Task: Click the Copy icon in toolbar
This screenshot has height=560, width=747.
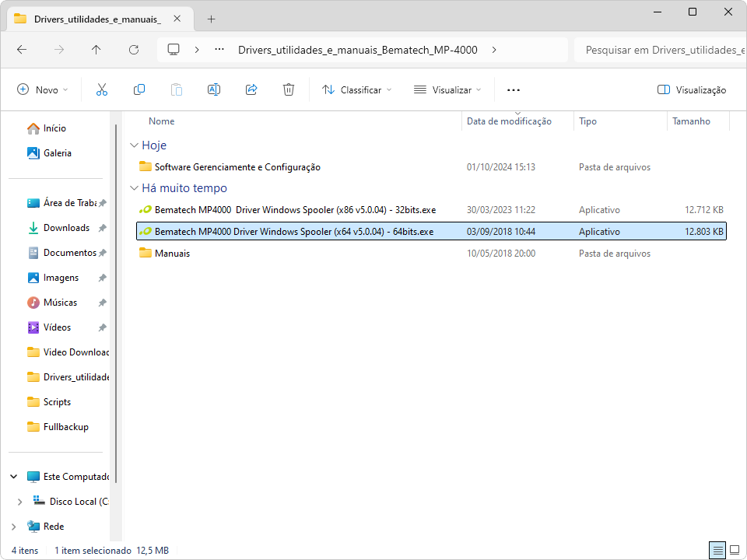Action: (x=139, y=89)
